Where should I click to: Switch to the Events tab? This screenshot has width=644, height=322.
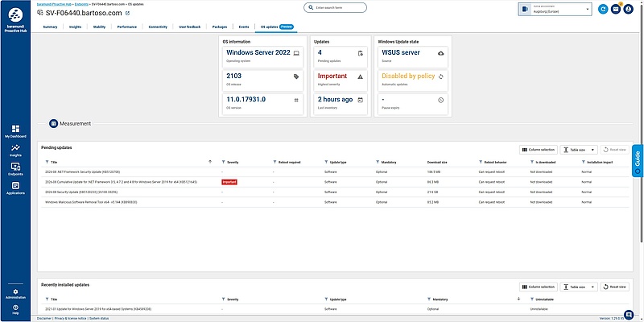[244, 27]
